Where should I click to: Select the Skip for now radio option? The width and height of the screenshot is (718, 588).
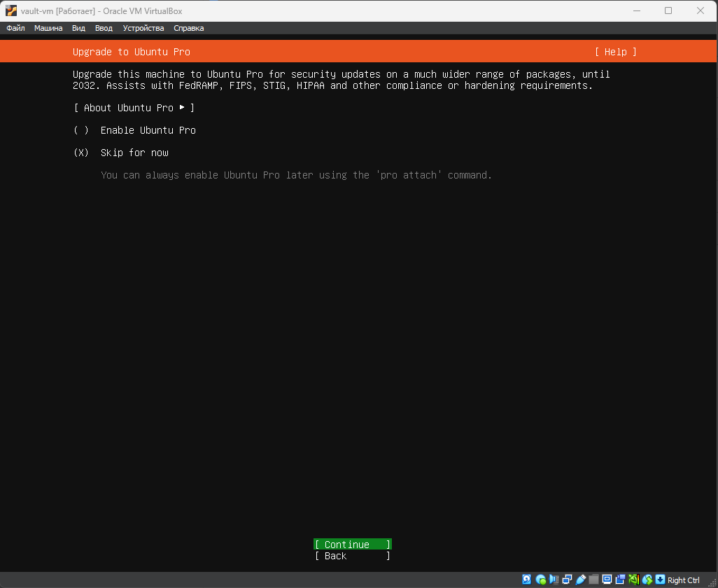(121, 153)
